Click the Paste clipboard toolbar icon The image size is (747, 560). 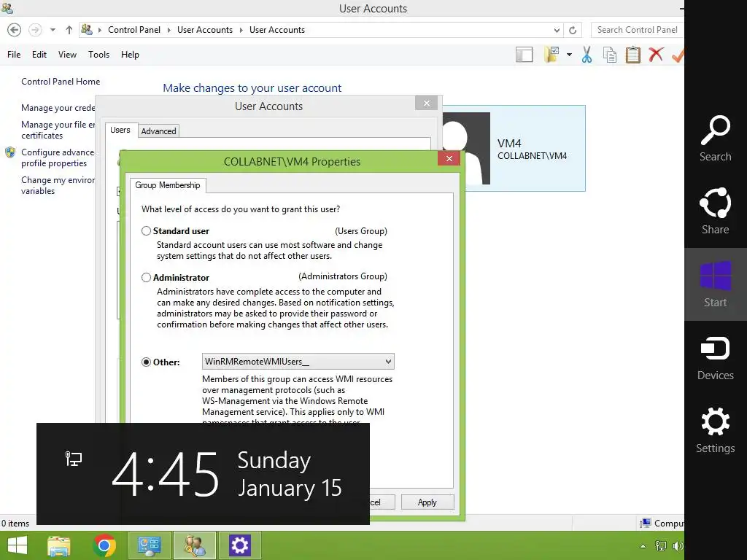point(632,55)
